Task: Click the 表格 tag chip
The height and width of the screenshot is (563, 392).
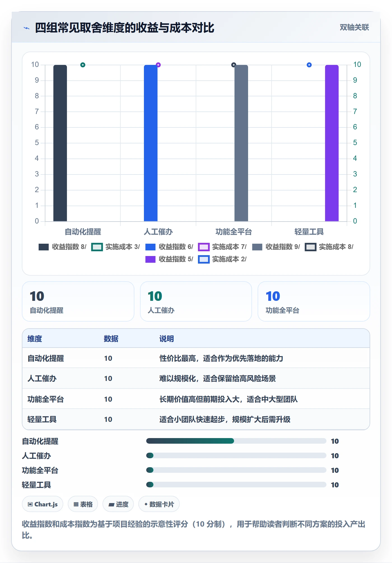Action: (x=83, y=504)
